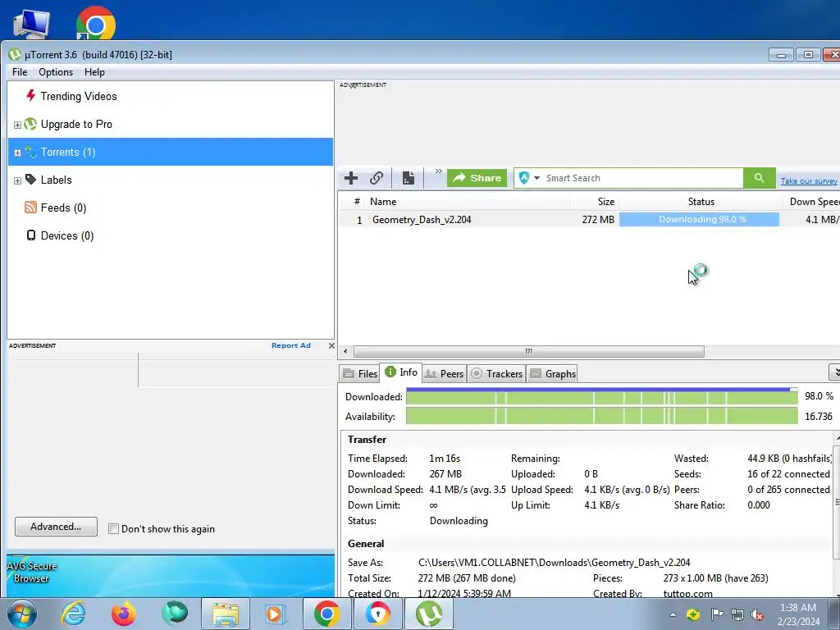This screenshot has height=630, width=840.
Task: Click the Feeds RSS icon
Action: pos(31,208)
